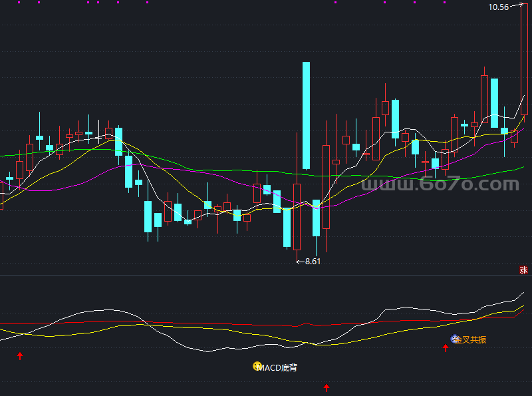Click the large cyan candle left of the last red candle

click(x=494, y=102)
